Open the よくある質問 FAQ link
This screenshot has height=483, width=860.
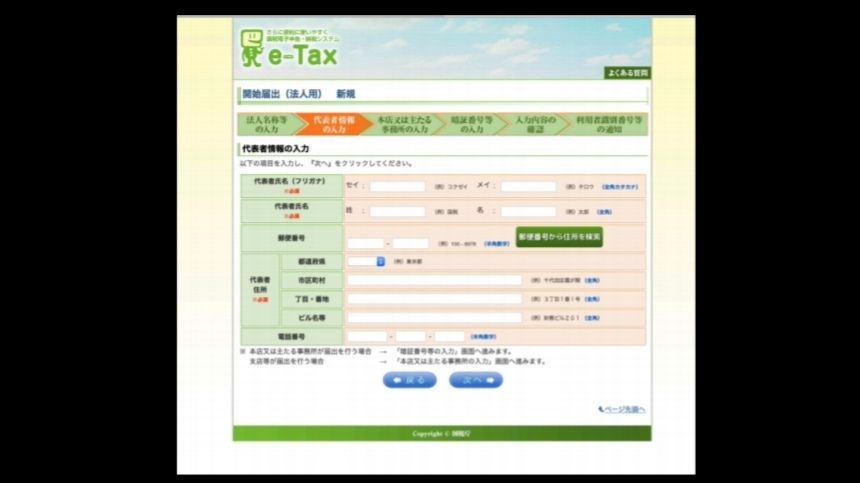tap(627, 73)
